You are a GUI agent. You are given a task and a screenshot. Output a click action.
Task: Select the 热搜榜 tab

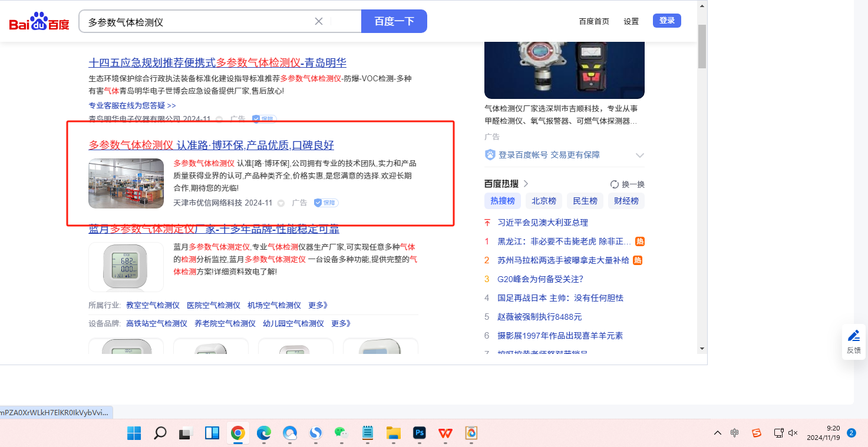[x=503, y=201]
